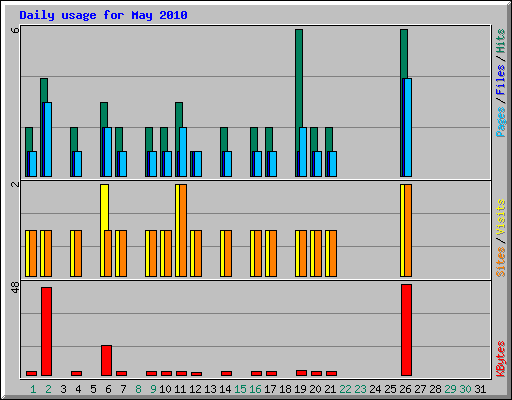
Task: Click the Hits axis label
Action: pyautogui.click(x=501, y=41)
